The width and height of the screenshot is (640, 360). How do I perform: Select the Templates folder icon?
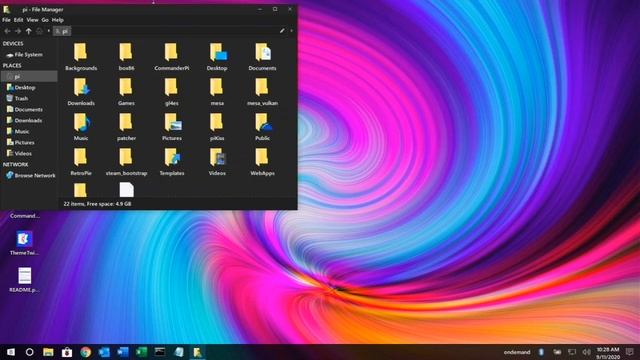coord(172,158)
